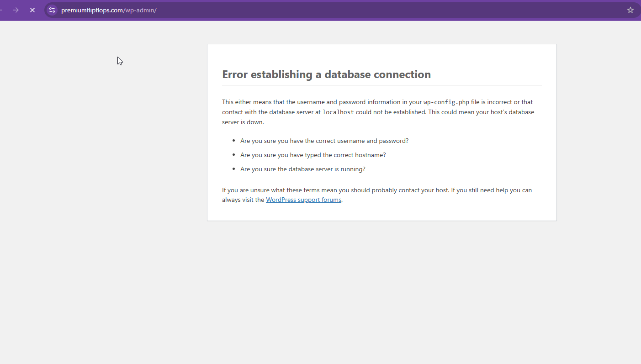This screenshot has width=641, height=364.
Task: Click the browser forward arrow
Action: (x=16, y=10)
